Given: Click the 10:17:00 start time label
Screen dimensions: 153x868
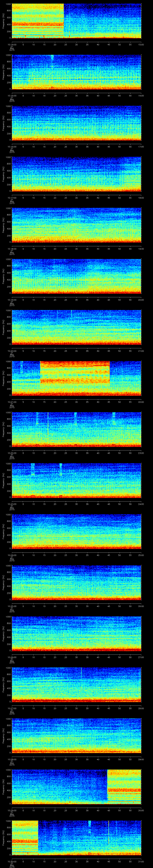Looking at the screenshot, I should pos(12,198).
